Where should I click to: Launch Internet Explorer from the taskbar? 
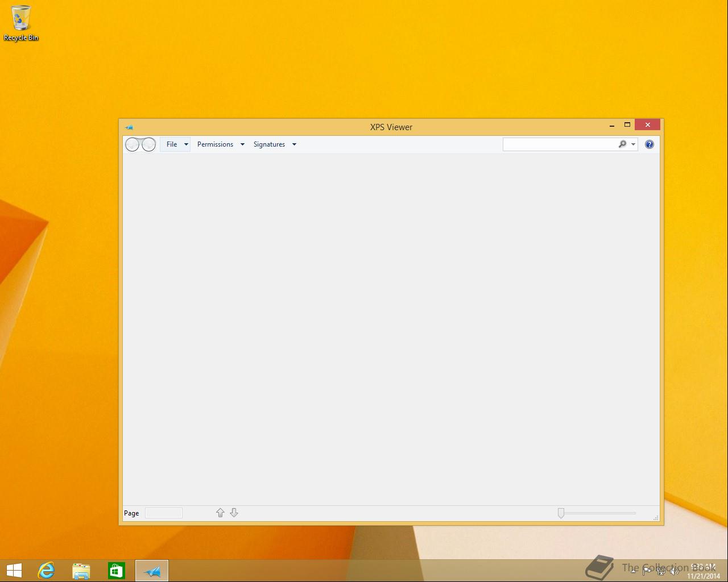(x=46, y=571)
